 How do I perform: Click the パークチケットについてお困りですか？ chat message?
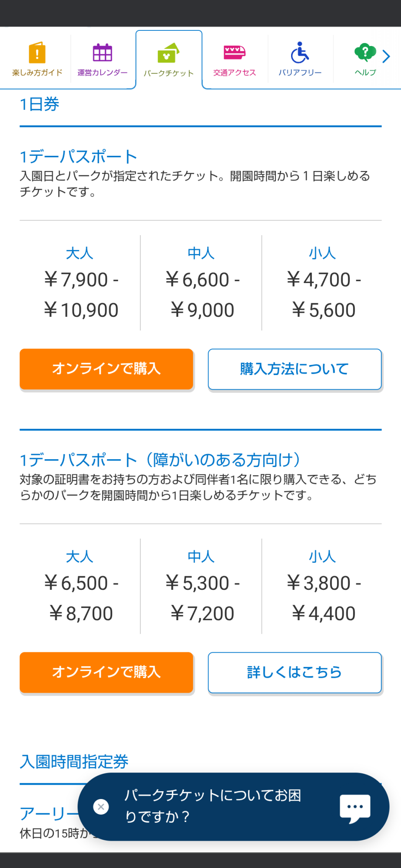click(213, 806)
